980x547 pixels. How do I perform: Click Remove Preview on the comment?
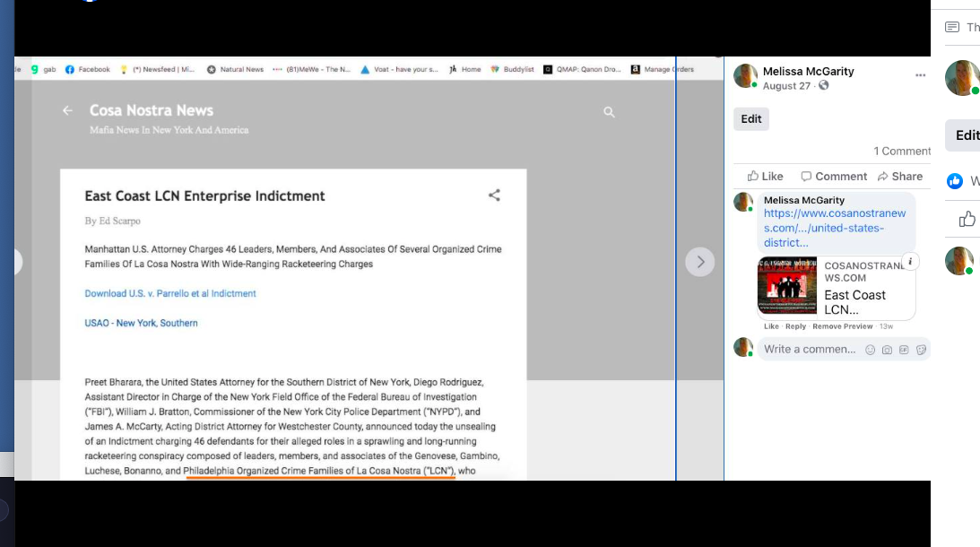tap(843, 326)
